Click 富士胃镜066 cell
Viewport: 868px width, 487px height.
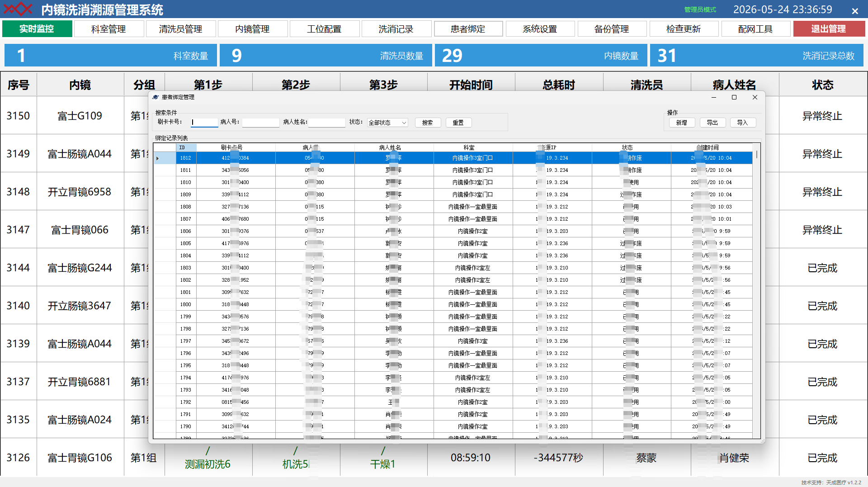tap(80, 230)
